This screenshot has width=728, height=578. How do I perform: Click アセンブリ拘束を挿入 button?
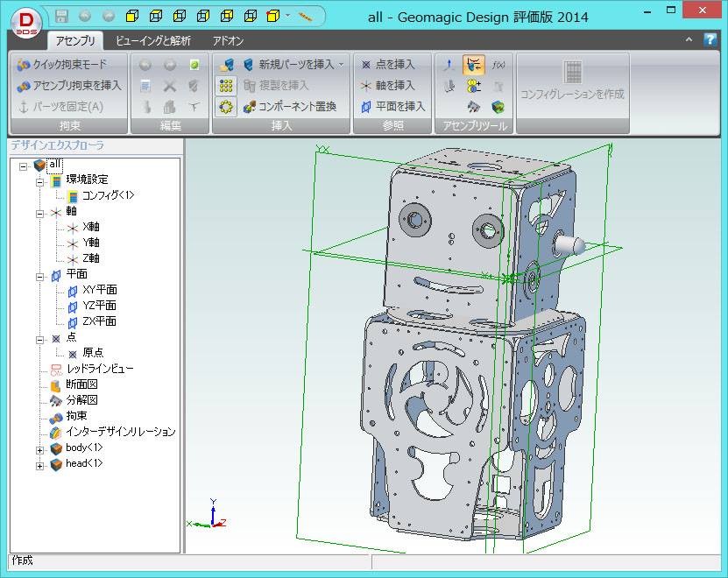[x=69, y=86]
